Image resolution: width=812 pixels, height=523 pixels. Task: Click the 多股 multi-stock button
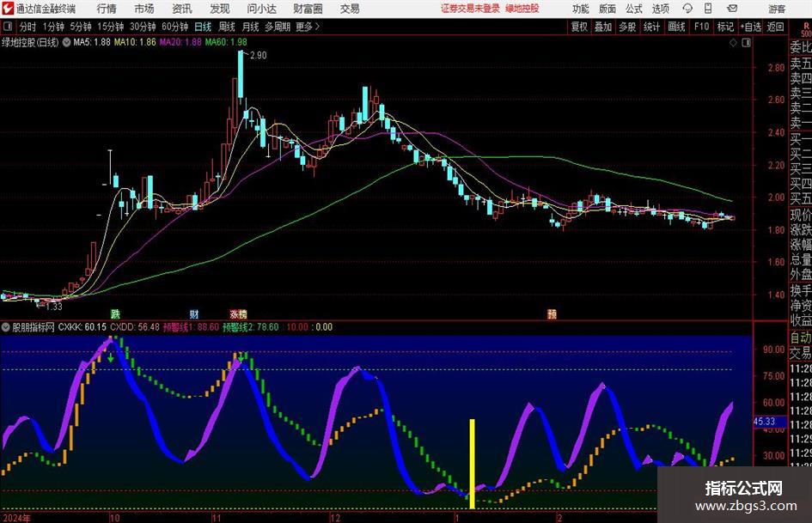coord(627,27)
